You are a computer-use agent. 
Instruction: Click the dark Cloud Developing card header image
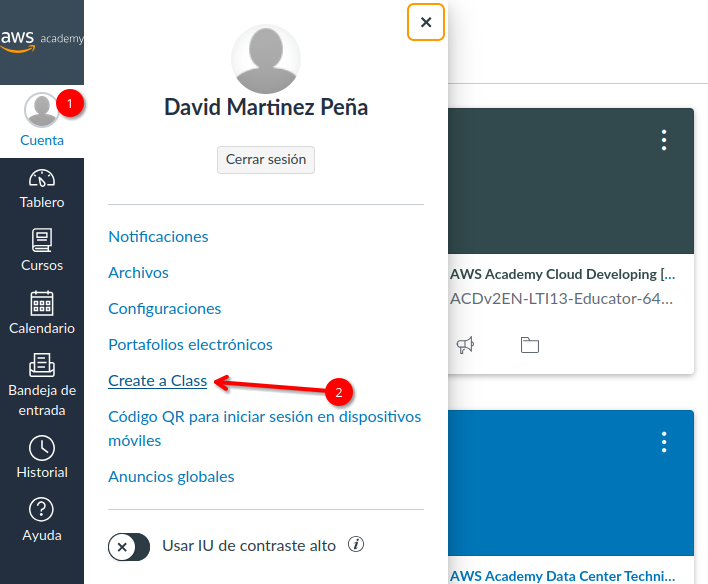[571, 181]
